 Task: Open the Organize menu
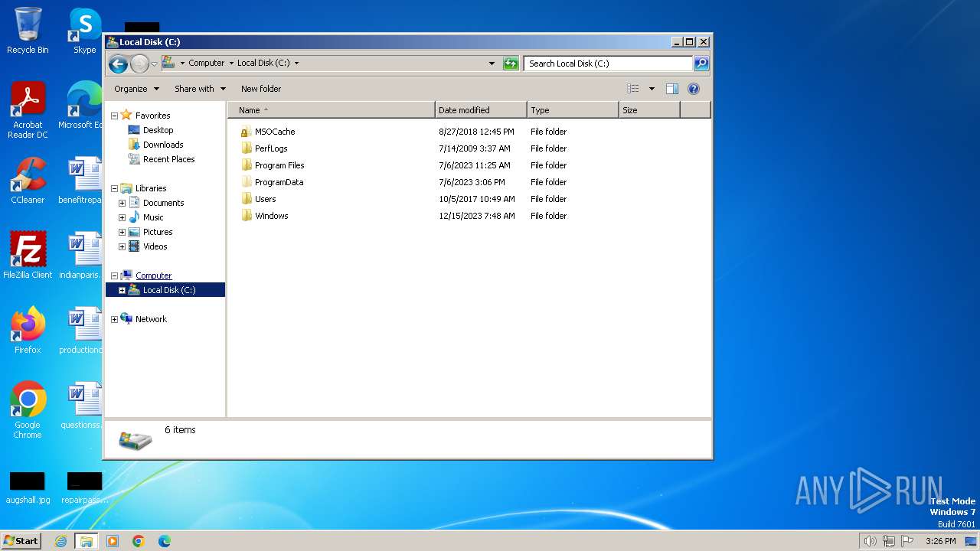136,89
